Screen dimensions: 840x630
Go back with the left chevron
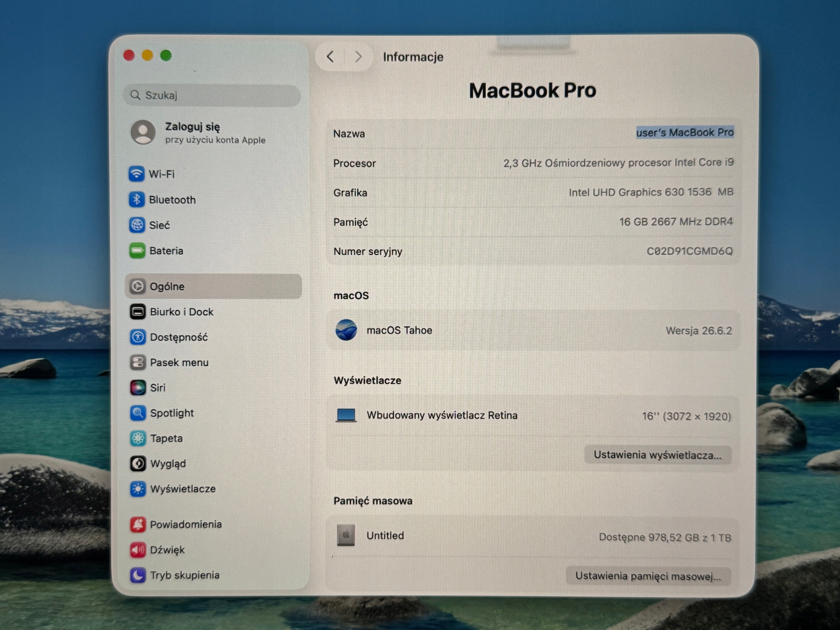(330, 57)
